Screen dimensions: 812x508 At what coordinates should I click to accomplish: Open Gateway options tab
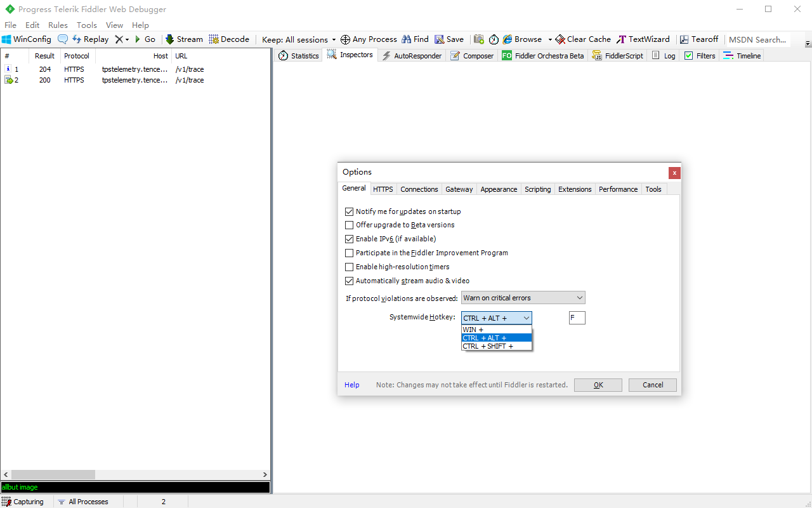pos(459,189)
